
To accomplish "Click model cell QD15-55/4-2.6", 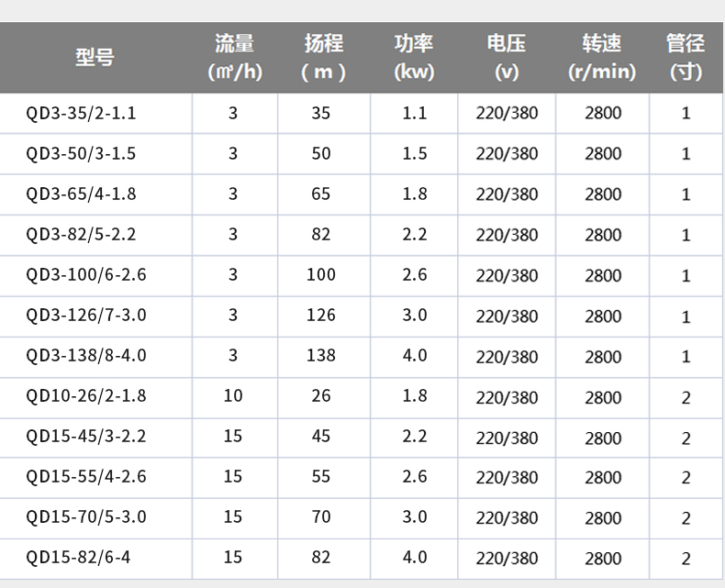I will coord(86,477).
